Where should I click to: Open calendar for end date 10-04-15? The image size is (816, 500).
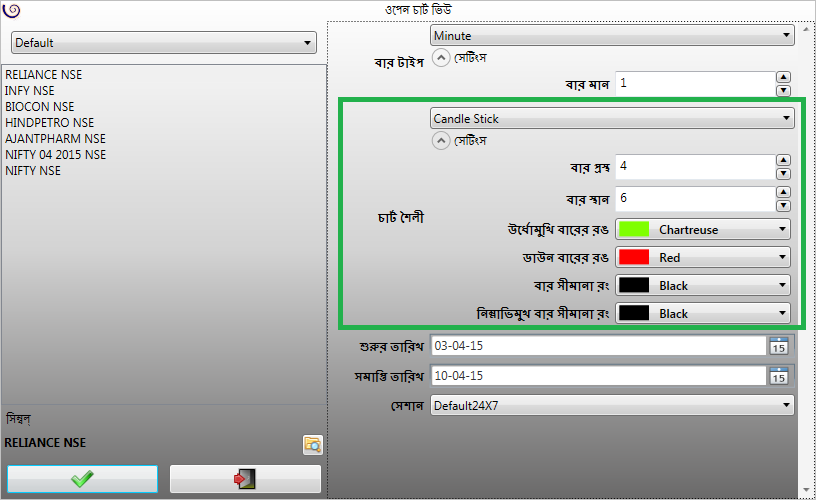pyautogui.click(x=779, y=376)
